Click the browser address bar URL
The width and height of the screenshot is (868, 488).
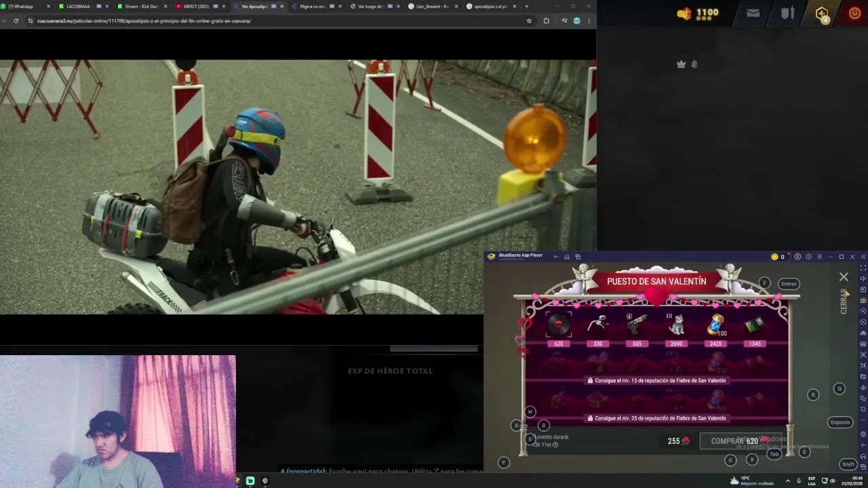pos(144,21)
